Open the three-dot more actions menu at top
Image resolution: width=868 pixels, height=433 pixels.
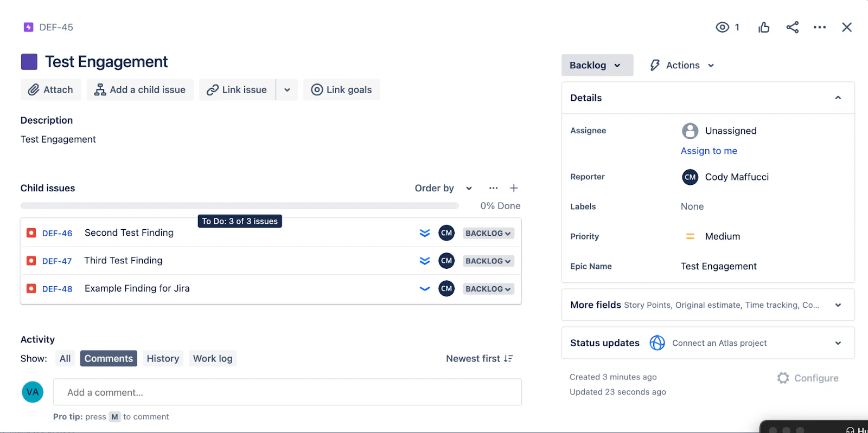point(819,27)
